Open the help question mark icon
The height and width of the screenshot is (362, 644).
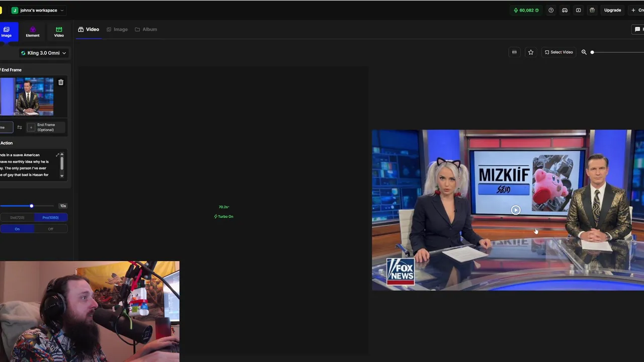click(551, 10)
